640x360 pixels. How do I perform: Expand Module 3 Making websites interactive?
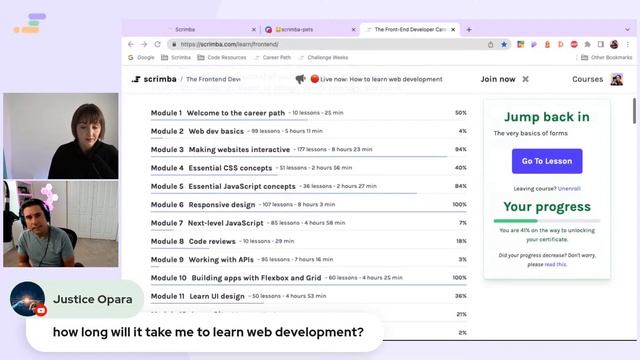[309, 149]
